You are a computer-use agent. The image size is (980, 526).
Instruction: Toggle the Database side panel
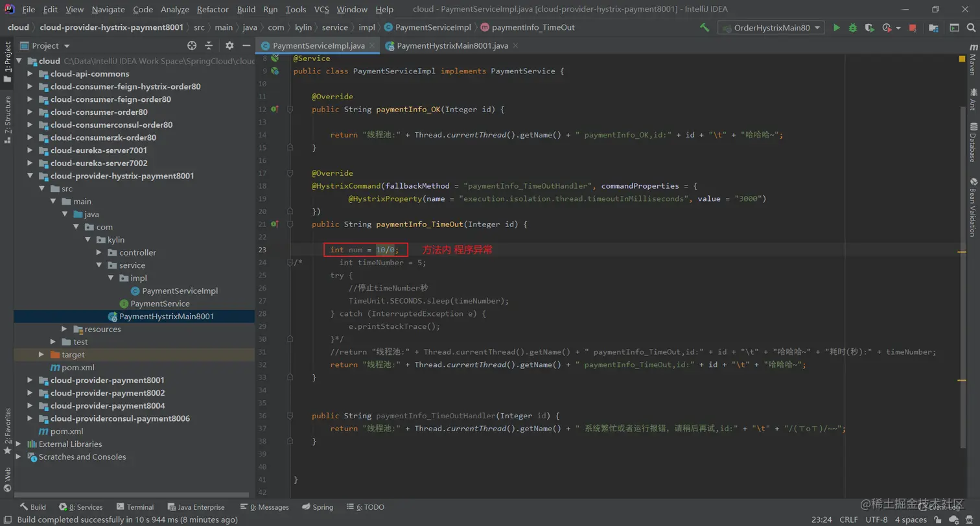[972, 142]
